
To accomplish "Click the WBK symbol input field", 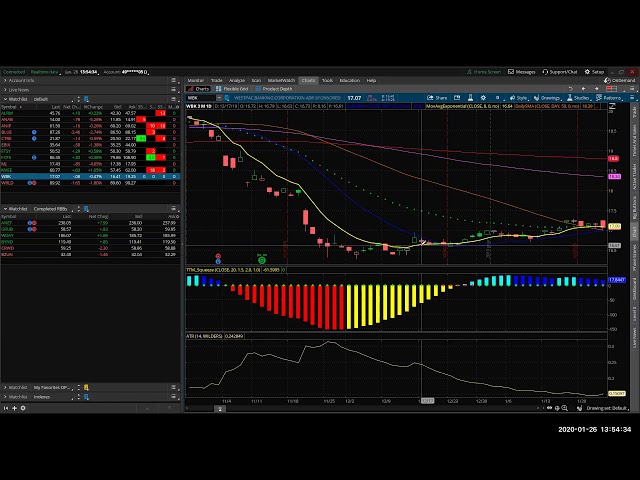I will click(201, 98).
